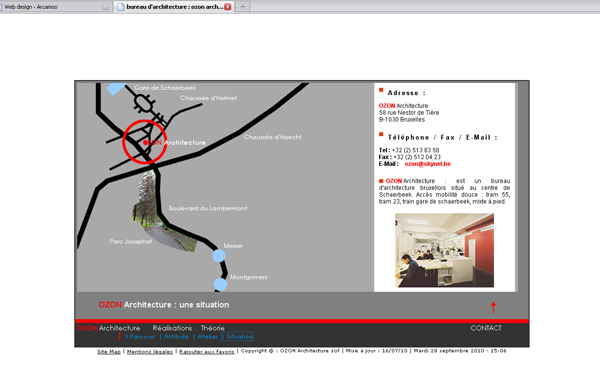Click the red square beside Adresse heading
Viewport: 600px width, 367px height.
coord(381,90)
